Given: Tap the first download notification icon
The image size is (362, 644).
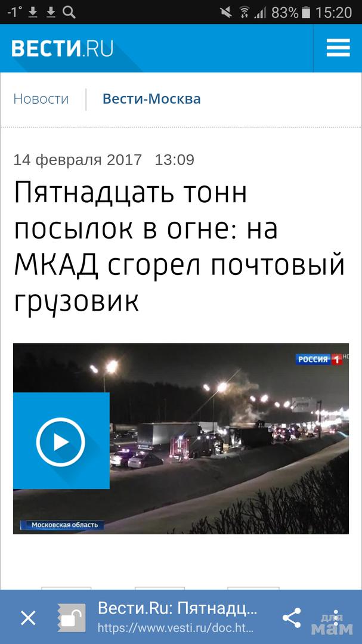Looking at the screenshot, I should (x=33, y=13).
